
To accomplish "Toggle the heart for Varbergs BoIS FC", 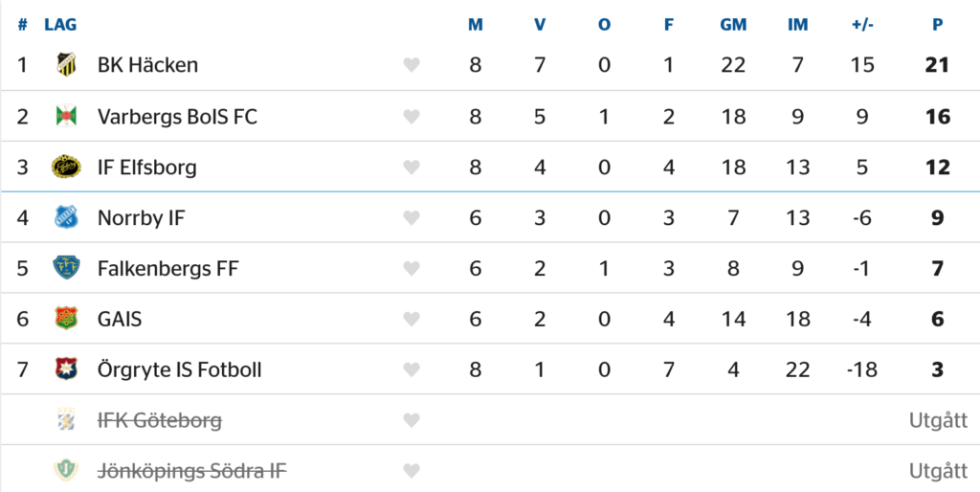I will click(412, 117).
